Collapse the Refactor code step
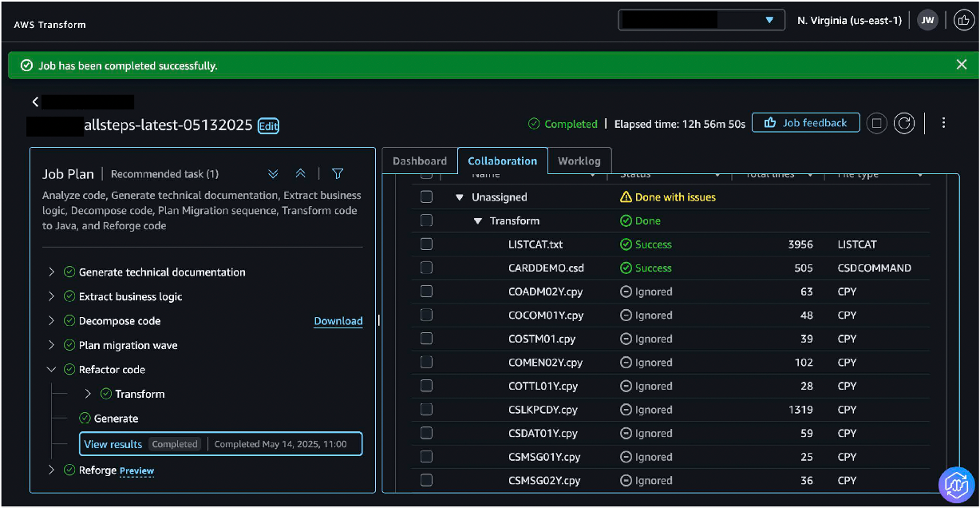This screenshot has width=980, height=508. 52,370
